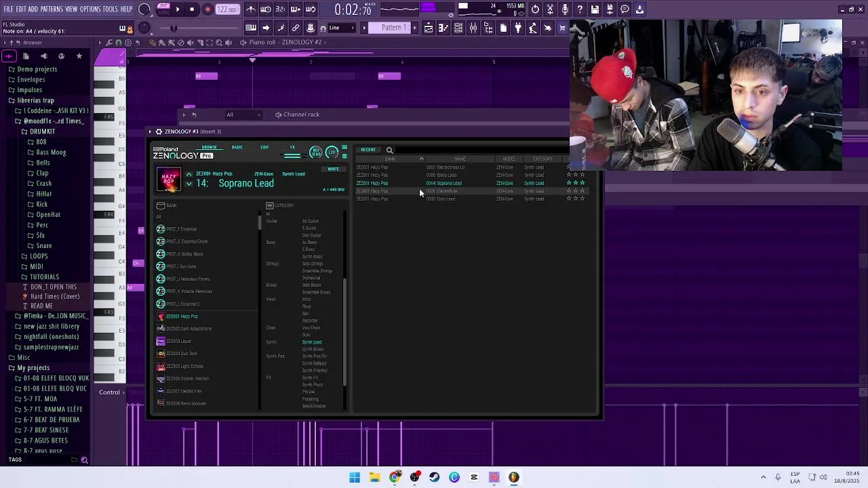Click the link/chain icon in toolbar
Image resolution: width=868 pixels, height=488 pixels.
pos(296,28)
